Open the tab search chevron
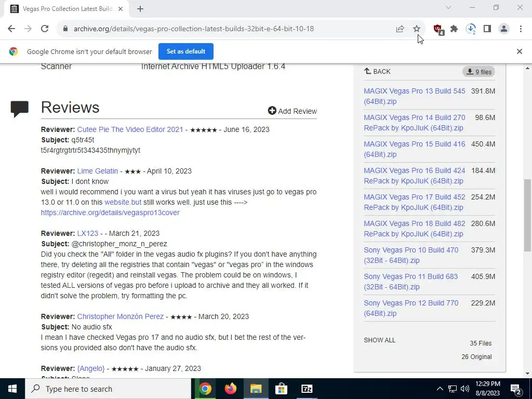532x399 pixels. tap(448, 7)
